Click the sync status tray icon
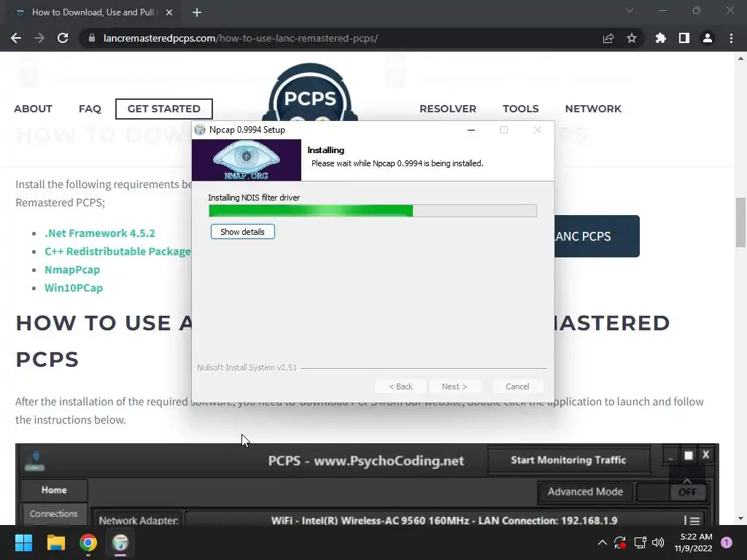This screenshot has width=747, height=560. (620, 542)
